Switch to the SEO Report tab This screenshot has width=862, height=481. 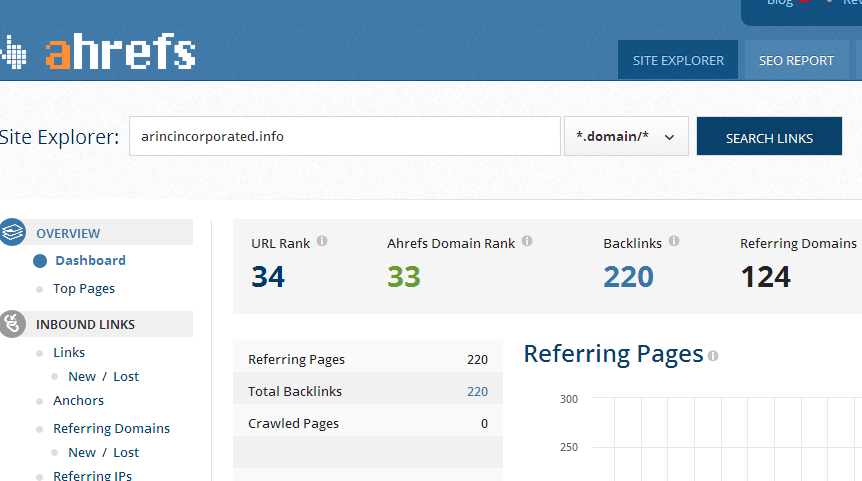(796, 60)
